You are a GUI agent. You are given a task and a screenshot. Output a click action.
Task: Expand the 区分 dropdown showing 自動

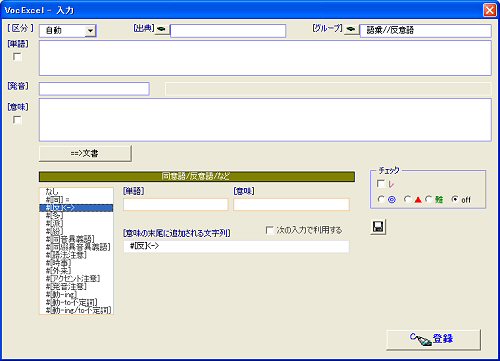(x=90, y=31)
